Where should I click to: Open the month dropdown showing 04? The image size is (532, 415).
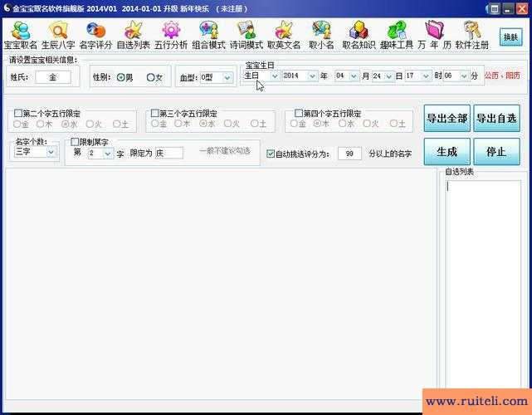(x=354, y=76)
